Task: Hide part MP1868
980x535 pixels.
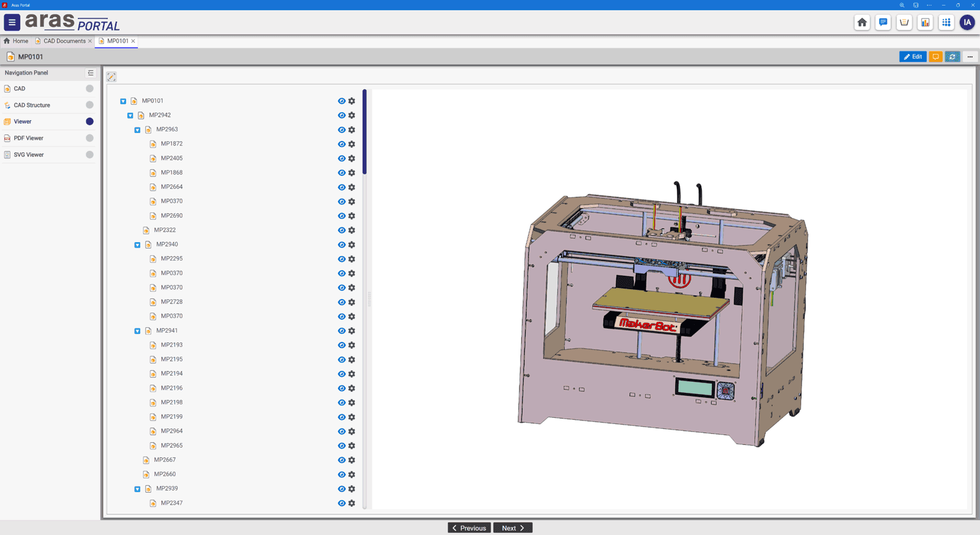Action: [342, 173]
